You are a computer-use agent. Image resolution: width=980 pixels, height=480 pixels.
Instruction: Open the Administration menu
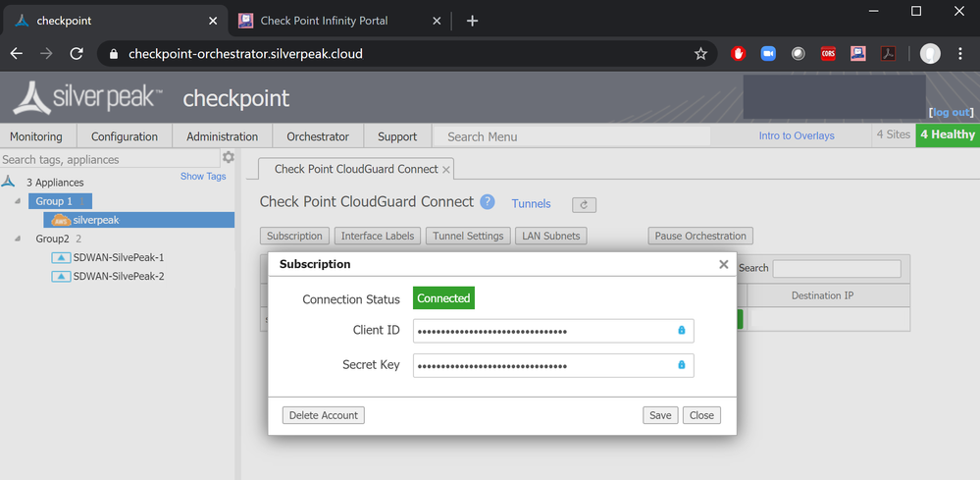(222, 136)
